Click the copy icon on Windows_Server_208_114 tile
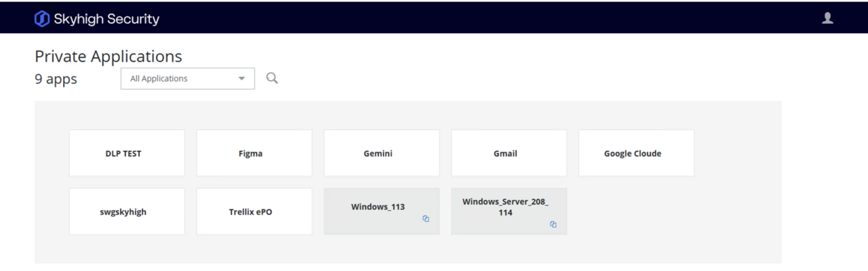This screenshot has height=271, width=868. tap(553, 224)
